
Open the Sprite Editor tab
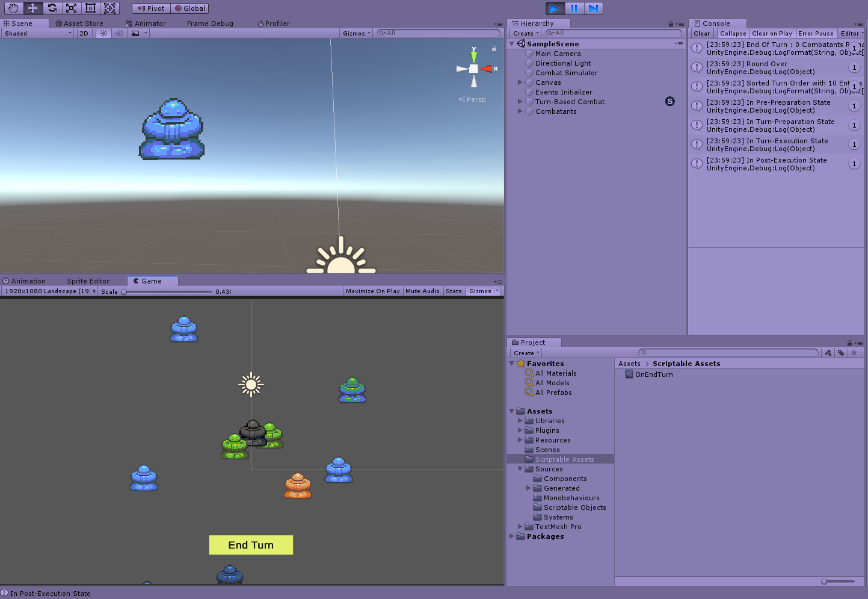(88, 281)
